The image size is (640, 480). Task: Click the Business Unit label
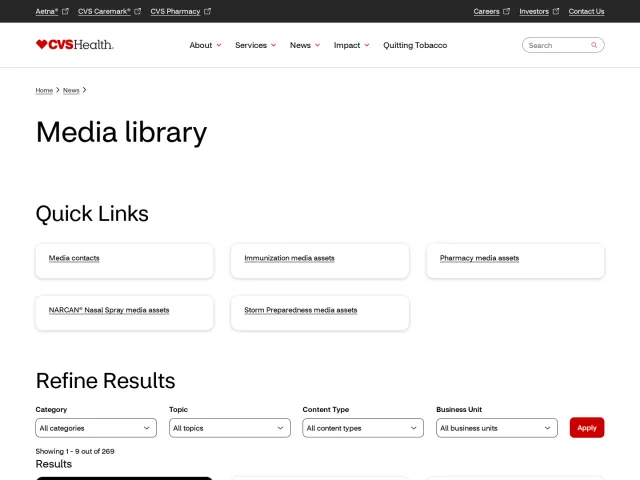459,409
